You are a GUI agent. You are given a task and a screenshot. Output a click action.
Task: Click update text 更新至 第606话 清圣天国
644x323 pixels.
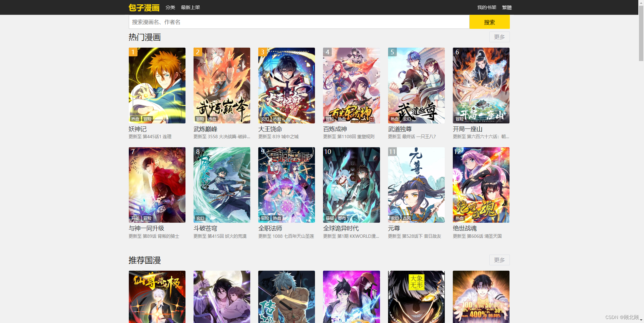477,236
